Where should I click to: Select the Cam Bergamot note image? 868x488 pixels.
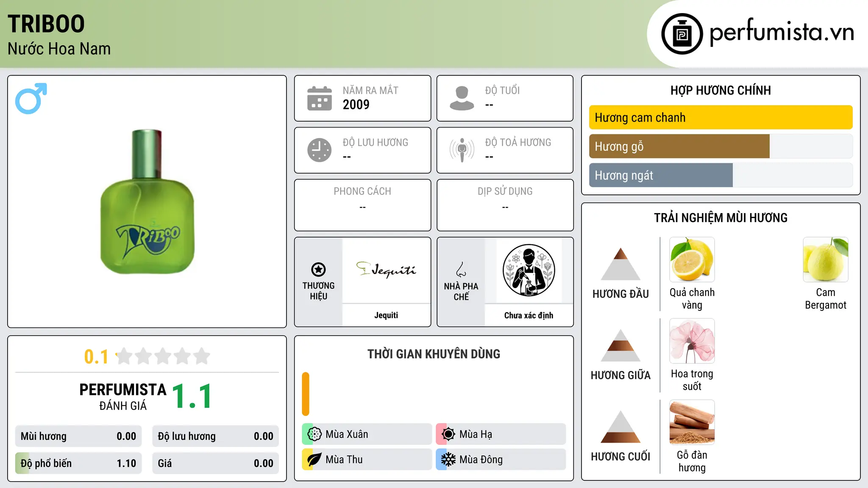pyautogui.click(x=826, y=260)
